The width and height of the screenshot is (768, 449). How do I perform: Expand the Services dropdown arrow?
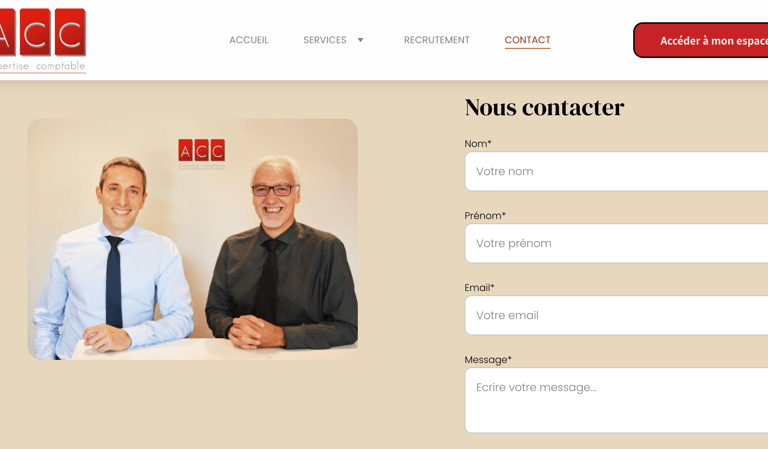point(360,40)
